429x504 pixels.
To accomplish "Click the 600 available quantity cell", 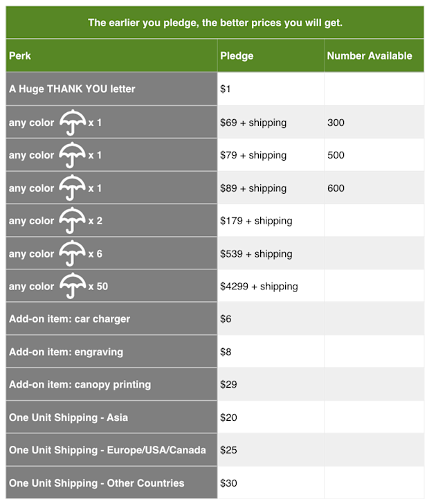I will coord(336,188).
